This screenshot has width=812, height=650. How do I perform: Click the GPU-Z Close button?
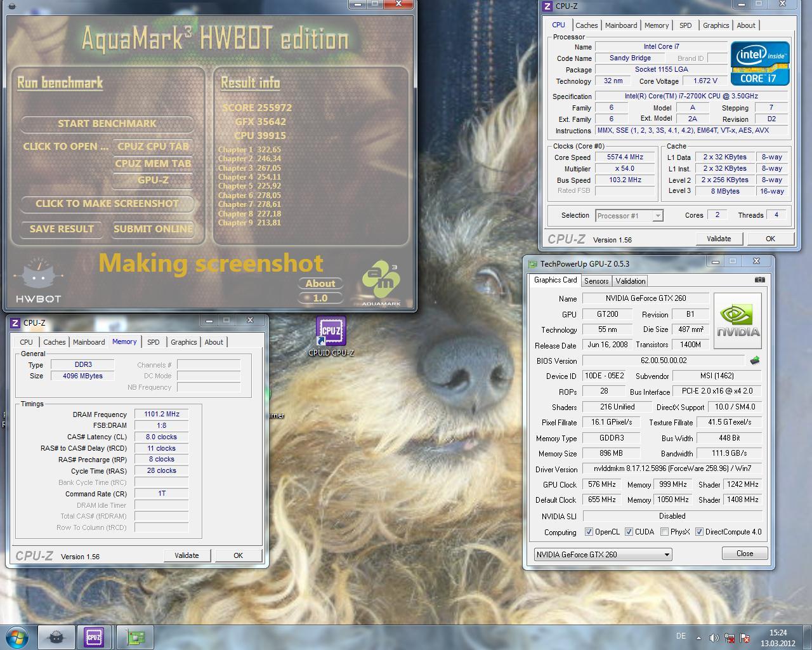(745, 554)
